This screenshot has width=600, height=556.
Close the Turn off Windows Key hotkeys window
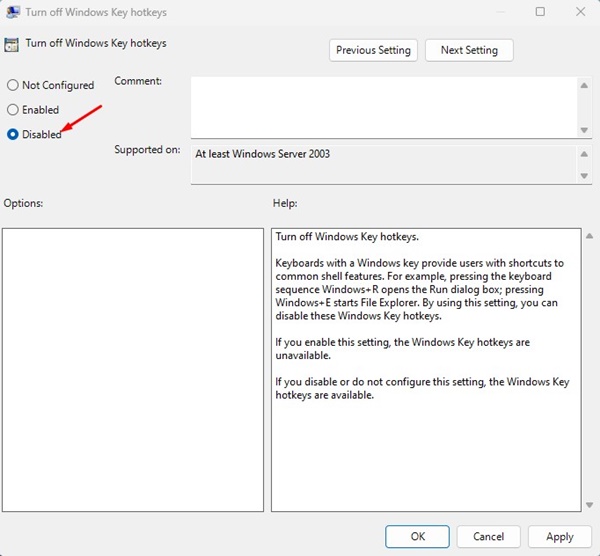pyautogui.click(x=580, y=12)
